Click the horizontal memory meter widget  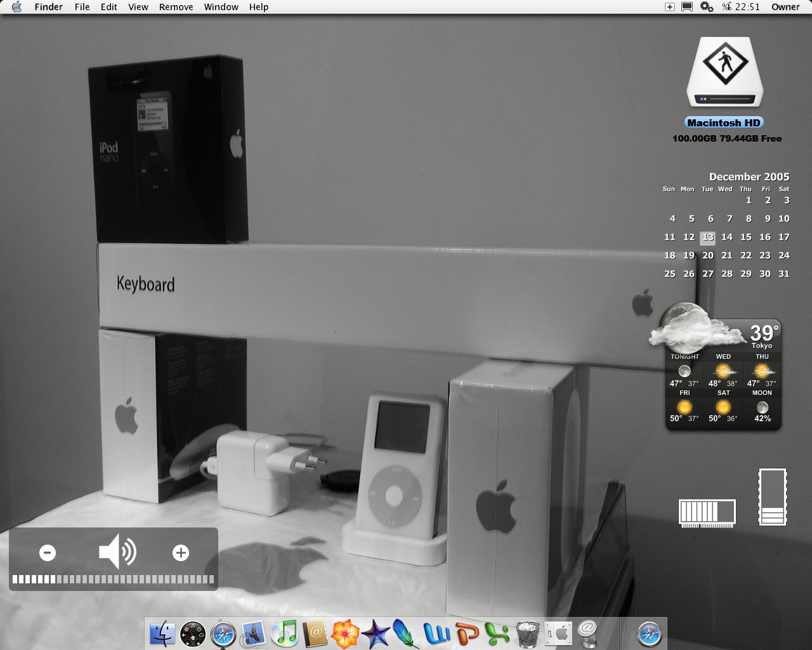(707, 512)
